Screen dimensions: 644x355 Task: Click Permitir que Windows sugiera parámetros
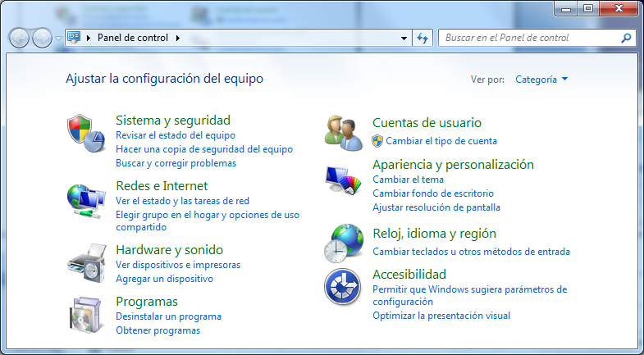tap(469, 295)
